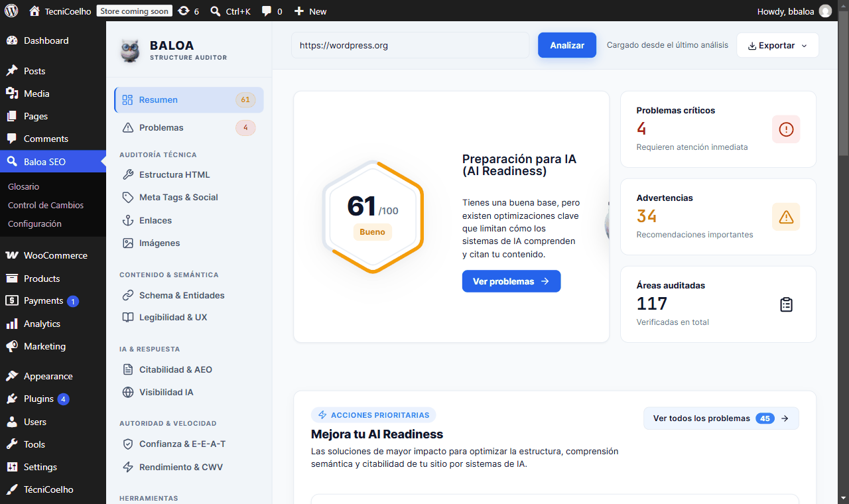Viewport: 849px width, 504px height.
Task: Click the ACCIONES PRIORITARIAS badge
Action: [x=373, y=415]
